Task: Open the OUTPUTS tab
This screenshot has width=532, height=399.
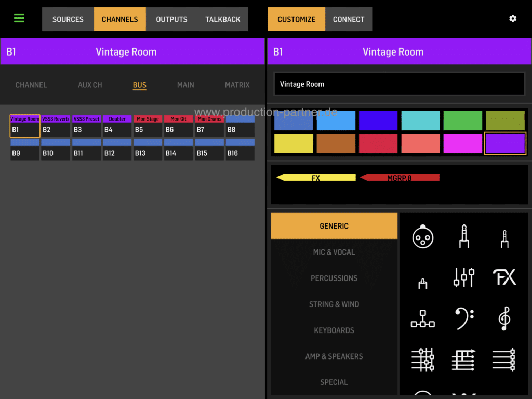Action: point(171,19)
